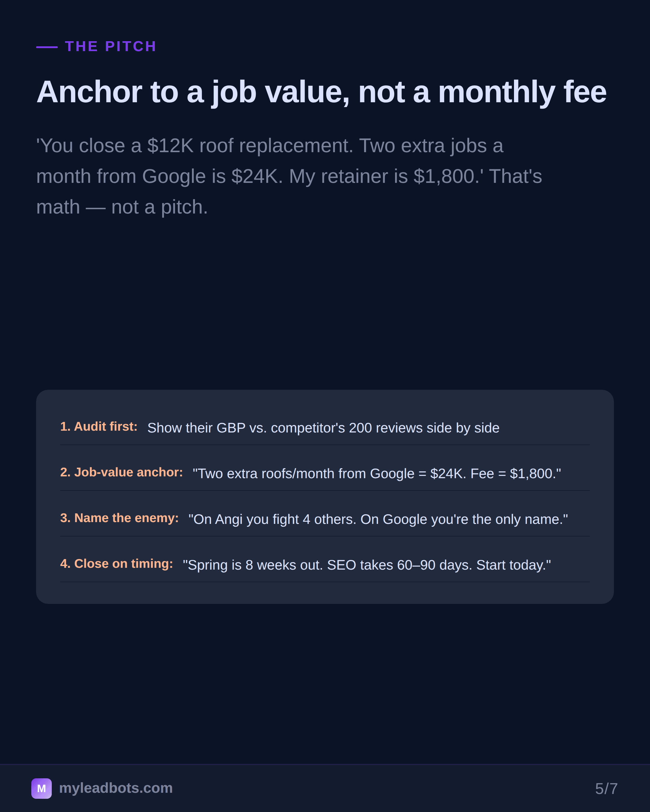Click the '1. Audit first:' label
The width and height of the screenshot is (650, 812).
(x=99, y=427)
